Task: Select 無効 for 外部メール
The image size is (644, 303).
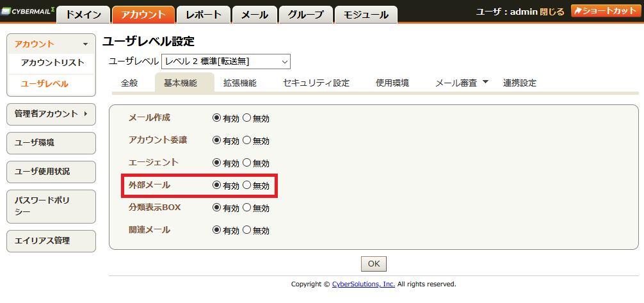Action: point(247,185)
